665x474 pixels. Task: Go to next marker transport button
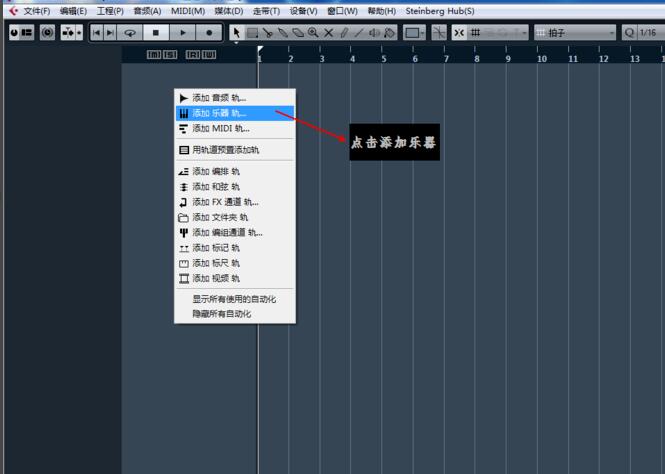click(110, 33)
